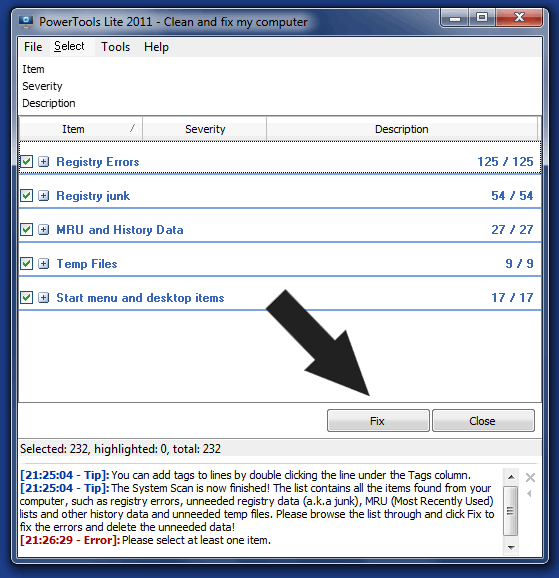
Task: Open the Select menu
Action: point(69,46)
